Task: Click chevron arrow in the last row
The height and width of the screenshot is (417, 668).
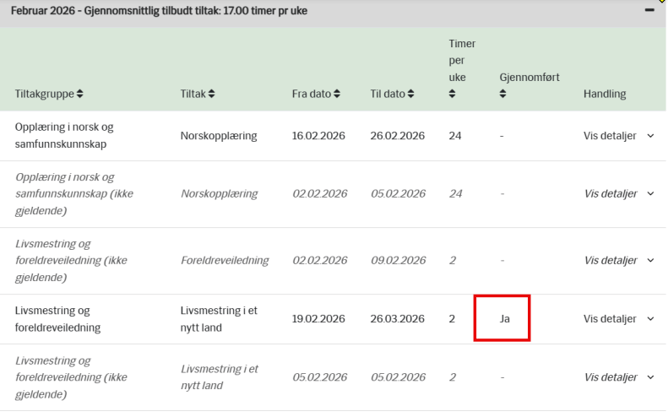Action: click(x=651, y=377)
